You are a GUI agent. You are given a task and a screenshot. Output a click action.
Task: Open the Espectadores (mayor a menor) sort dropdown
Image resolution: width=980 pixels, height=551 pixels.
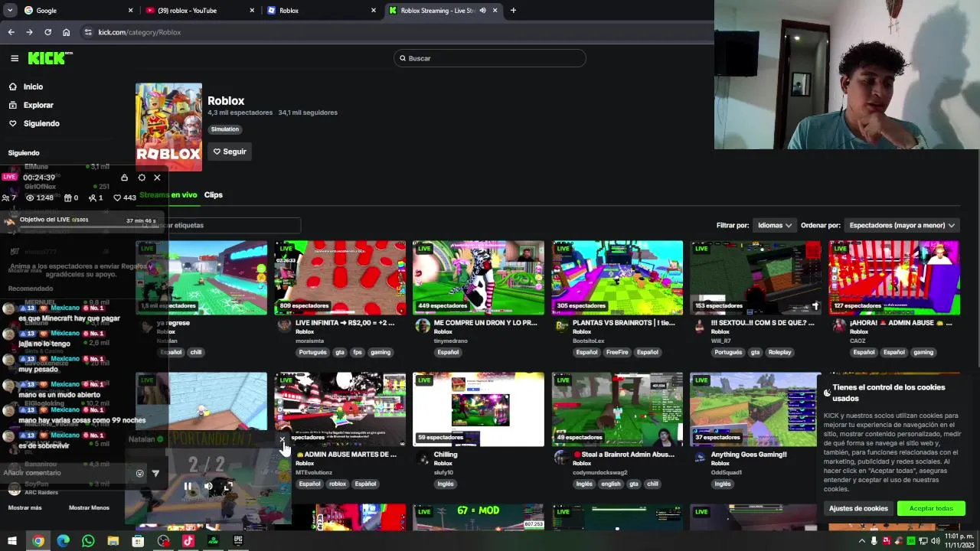coord(902,225)
